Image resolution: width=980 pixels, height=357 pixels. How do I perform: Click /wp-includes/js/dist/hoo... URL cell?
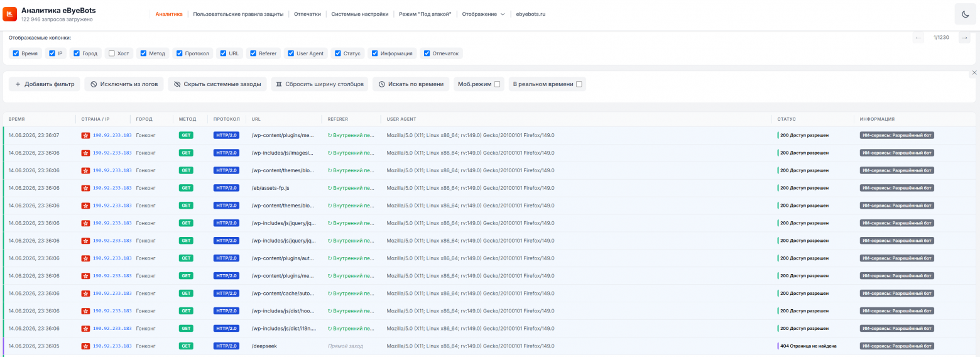pos(283,311)
